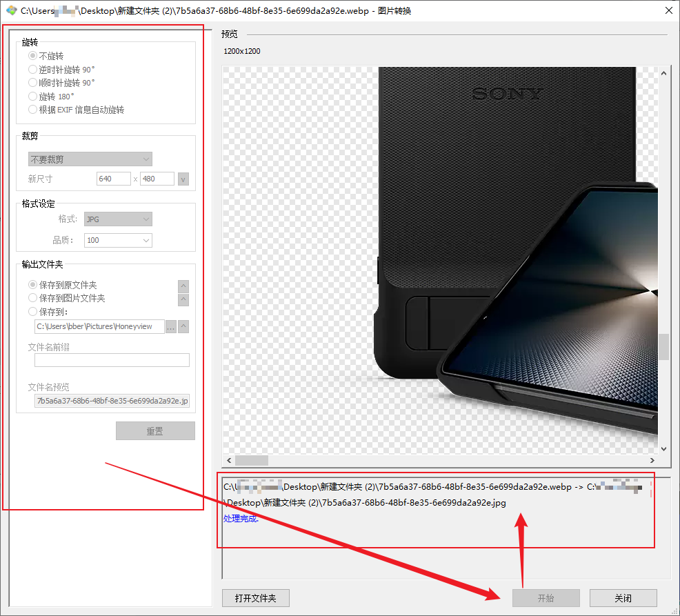Click the vertical scrollbar thumb in preview
Screen dimensions: 680x616
664,346
